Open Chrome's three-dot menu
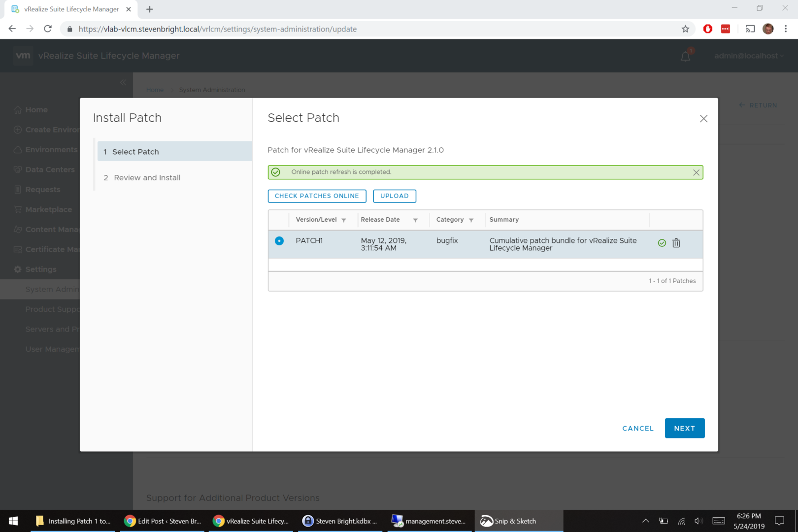The height and width of the screenshot is (532, 798). 786,29
